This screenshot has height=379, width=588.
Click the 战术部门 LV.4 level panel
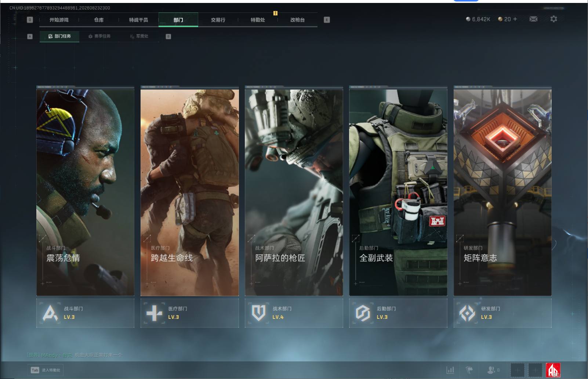click(x=294, y=313)
